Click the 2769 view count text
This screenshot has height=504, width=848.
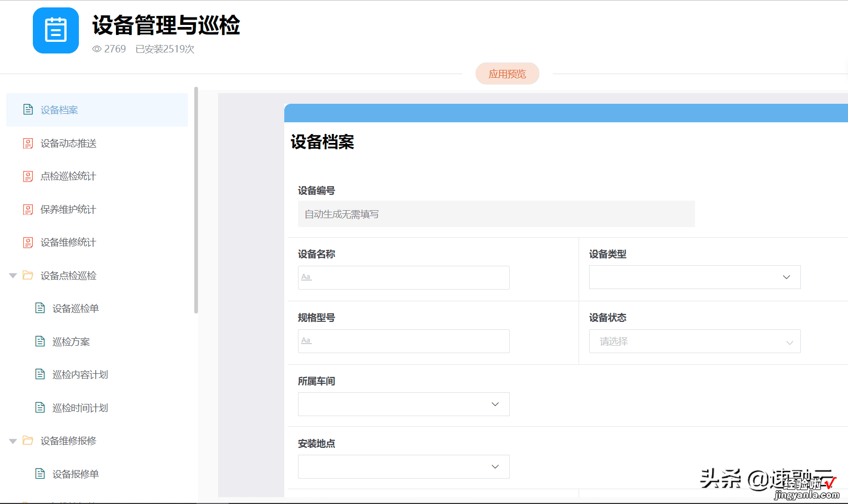[x=115, y=49]
